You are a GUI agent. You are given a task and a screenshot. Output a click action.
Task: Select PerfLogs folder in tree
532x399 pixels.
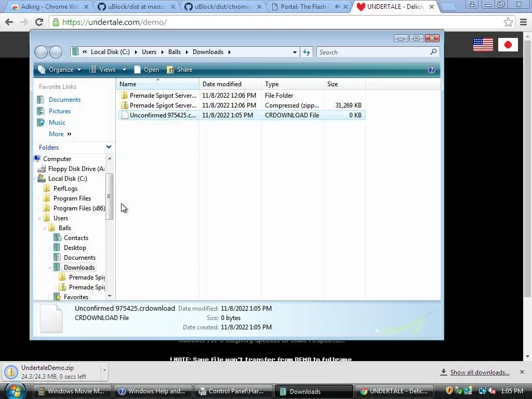point(65,188)
